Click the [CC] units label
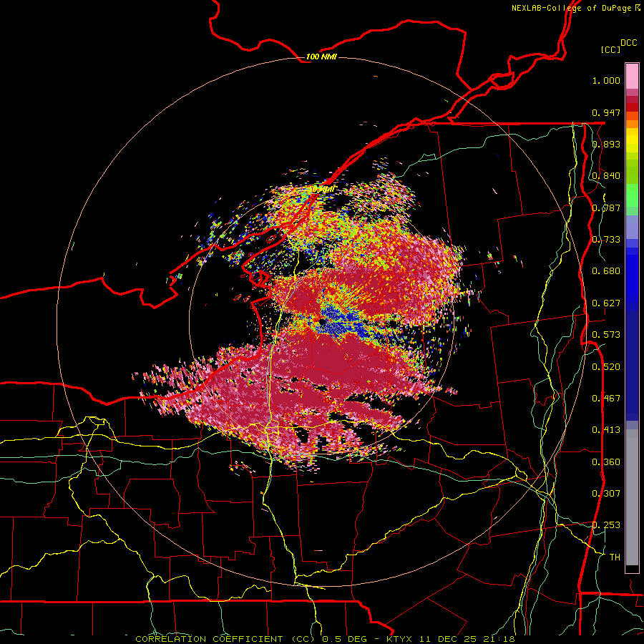The image size is (644, 644). pos(611,49)
